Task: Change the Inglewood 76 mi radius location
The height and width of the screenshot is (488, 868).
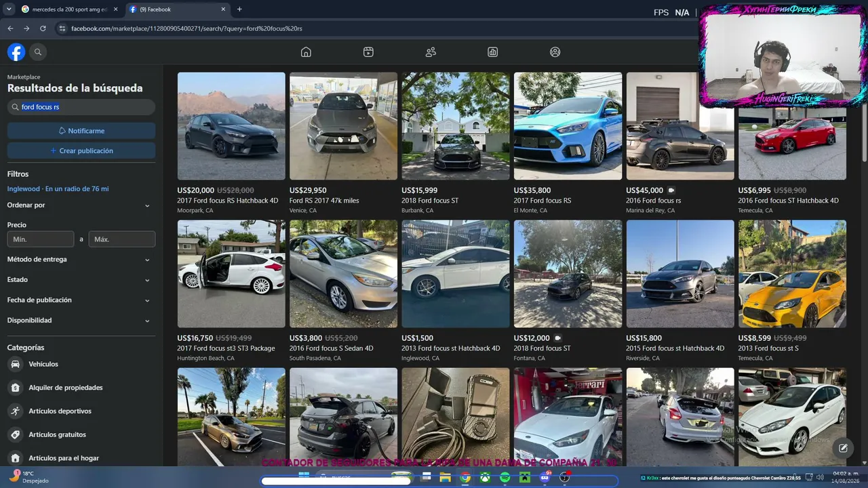Action: (58, 189)
